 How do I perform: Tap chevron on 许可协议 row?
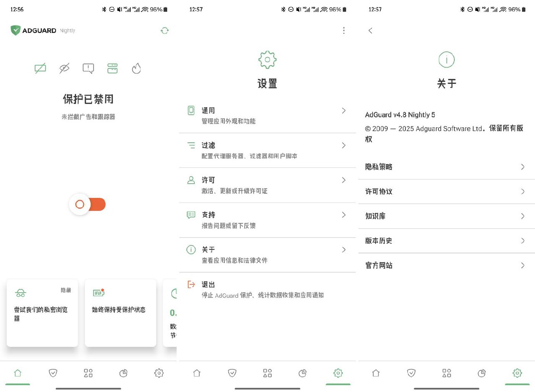click(x=522, y=192)
